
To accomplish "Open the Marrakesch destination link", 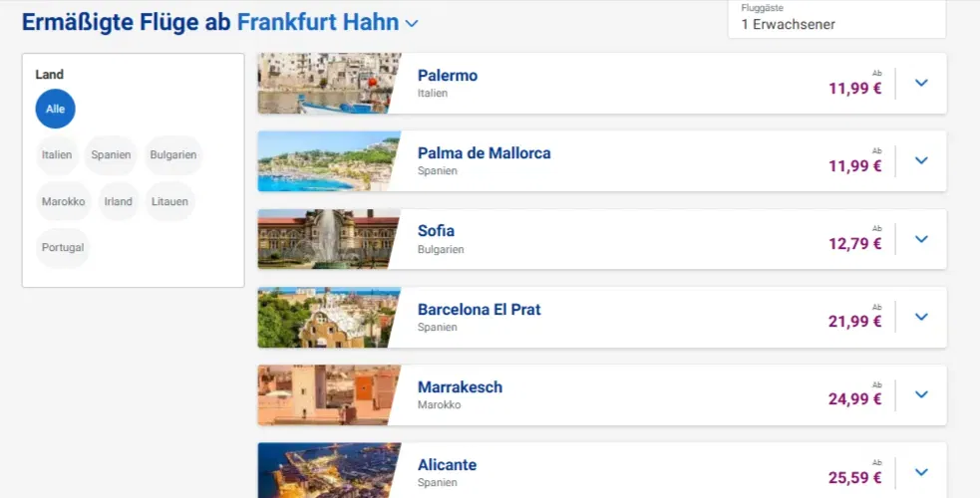I will click(460, 387).
